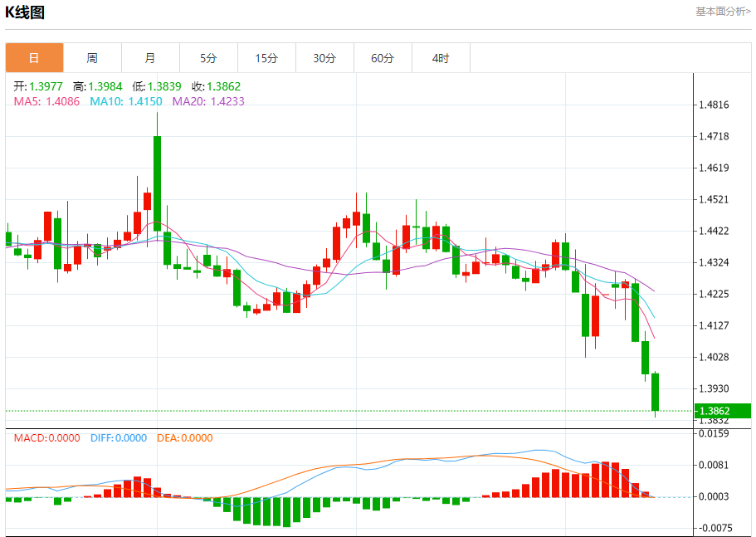Screen dimensions: 756x537
Task: Click the 0.0159 MACD axis label
Action: click(714, 433)
